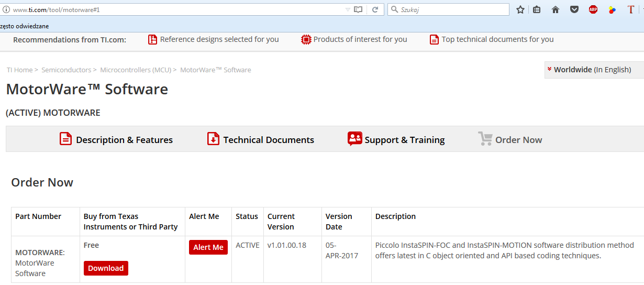Bookmark this page with the star icon
Image resolution: width=644 pixels, height=285 pixels.
click(x=520, y=9)
